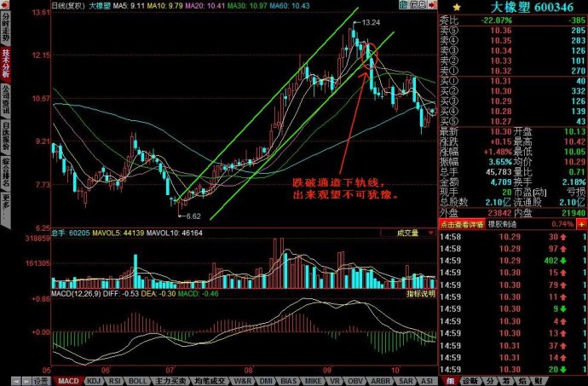Viewport: 588px width, 386px height.
Task: Click 涨幅 +1.48% value
Action: pyautogui.click(x=498, y=152)
